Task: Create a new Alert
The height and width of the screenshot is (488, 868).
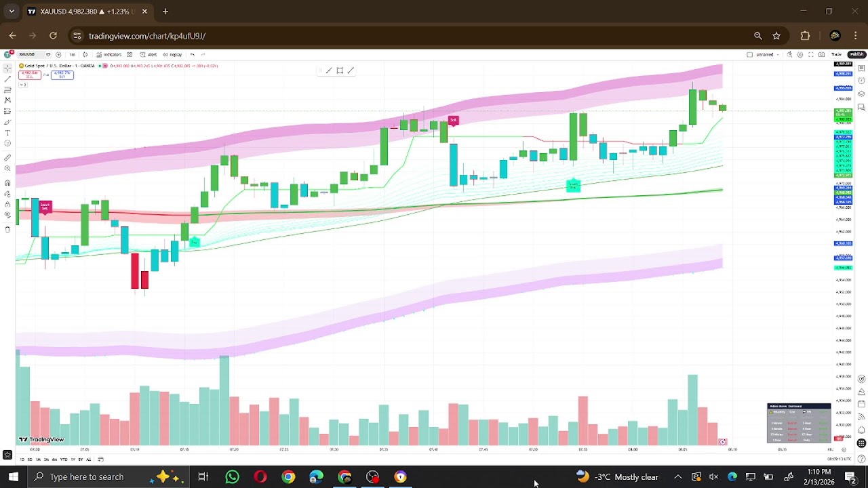Action: coord(149,54)
